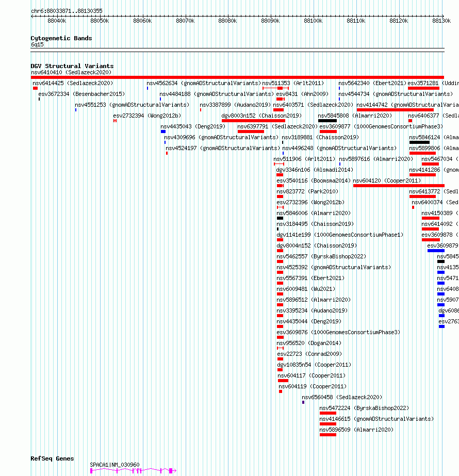This screenshot has width=459, height=476.
Task: Select the blue bar under esv3609879
Action: pyautogui.click(x=436, y=251)
